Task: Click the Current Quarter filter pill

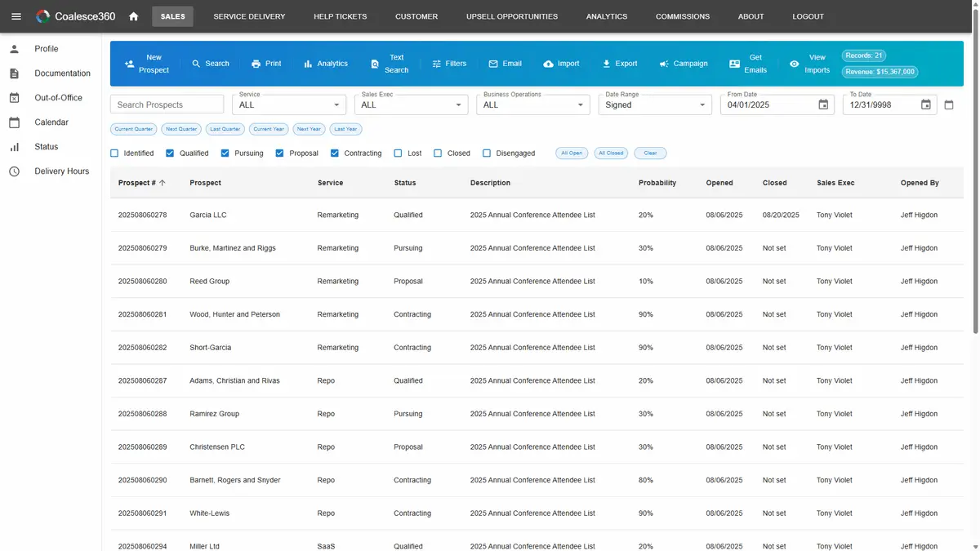Action: coord(133,128)
